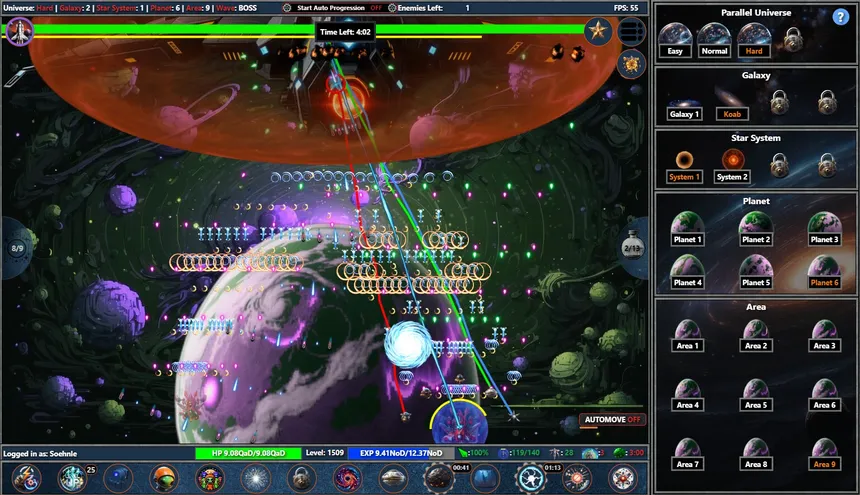Activate the lightning fist skill icon

26,479
